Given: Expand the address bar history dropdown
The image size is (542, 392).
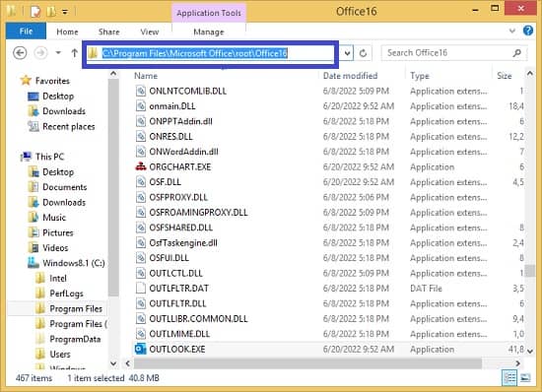Looking at the screenshot, I should [348, 53].
